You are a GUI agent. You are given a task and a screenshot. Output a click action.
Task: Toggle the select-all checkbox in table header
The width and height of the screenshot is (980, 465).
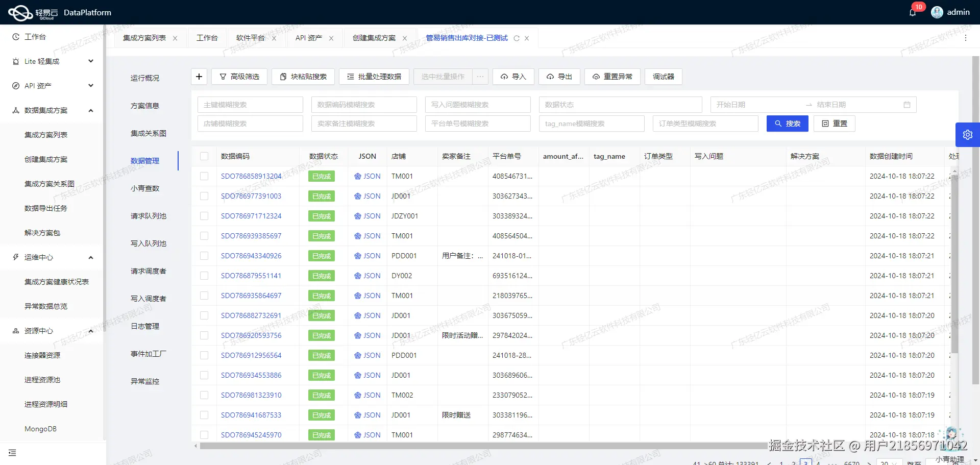tap(204, 156)
